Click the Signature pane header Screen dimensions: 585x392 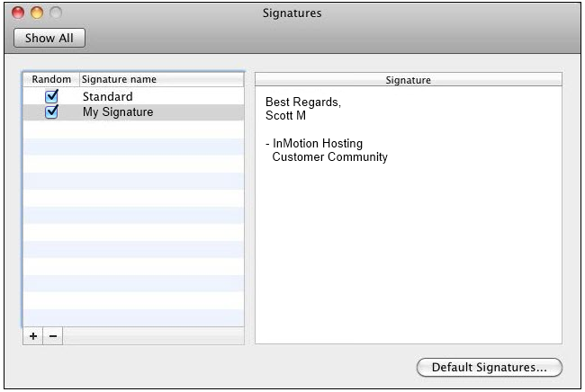(x=408, y=80)
